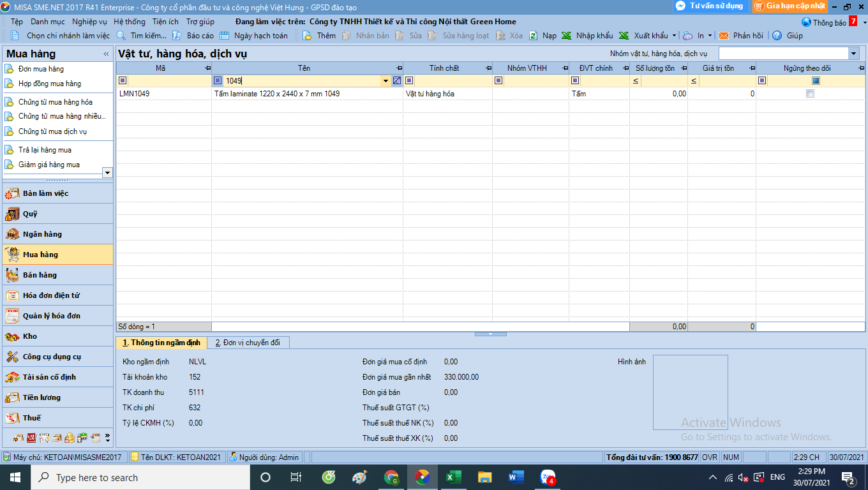Open the Danh mục menu
868x490 pixels.
pyautogui.click(x=48, y=22)
